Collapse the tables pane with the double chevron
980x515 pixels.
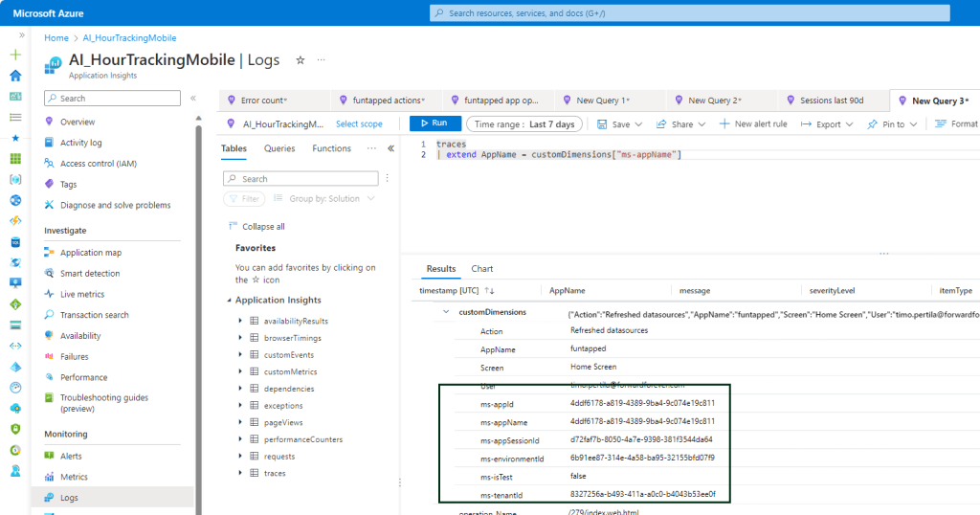(x=390, y=148)
